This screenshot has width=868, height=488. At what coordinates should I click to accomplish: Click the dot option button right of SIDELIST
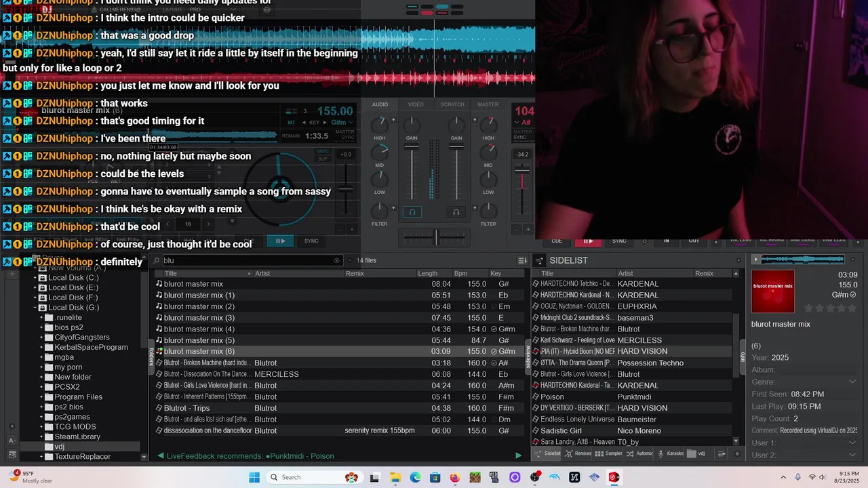point(738,260)
